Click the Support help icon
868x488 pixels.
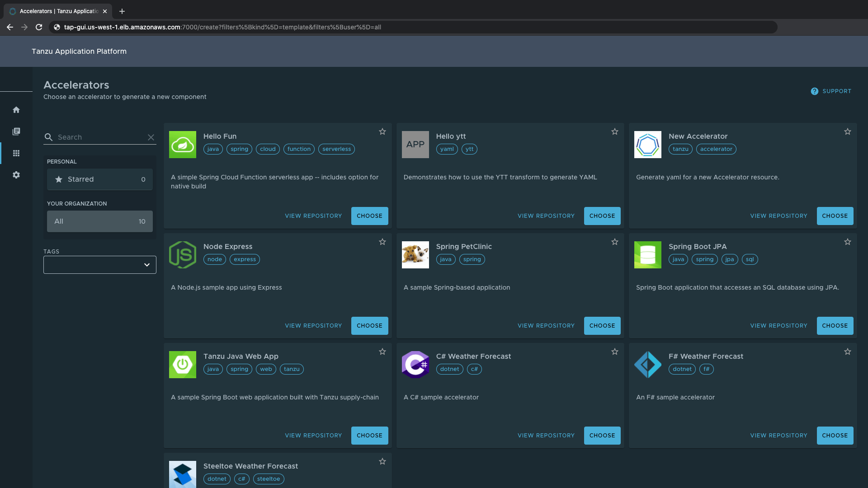[x=814, y=91]
